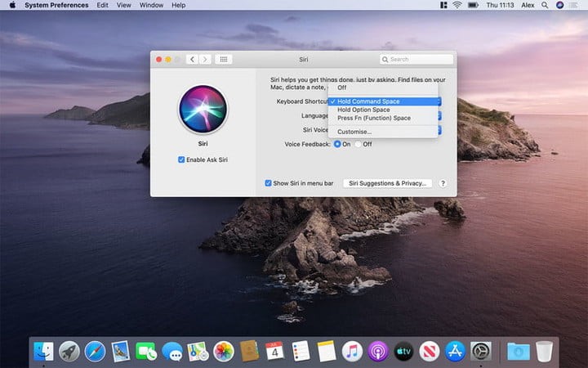The width and height of the screenshot is (588, 368).
Task: Open Safari from the dock
Action: 95,352
